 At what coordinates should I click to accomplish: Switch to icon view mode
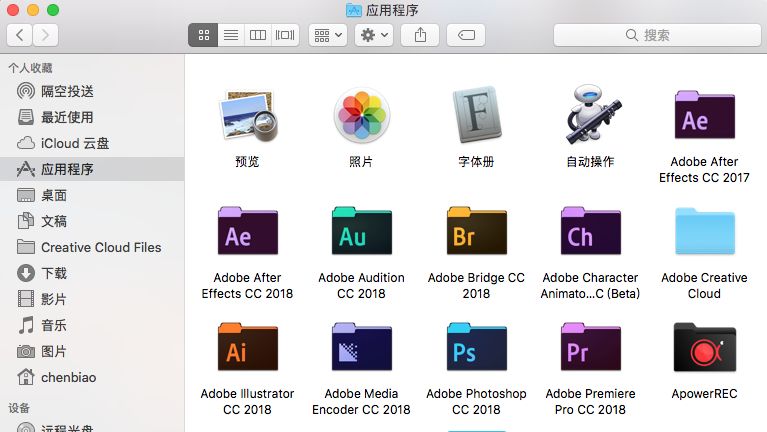203,35
